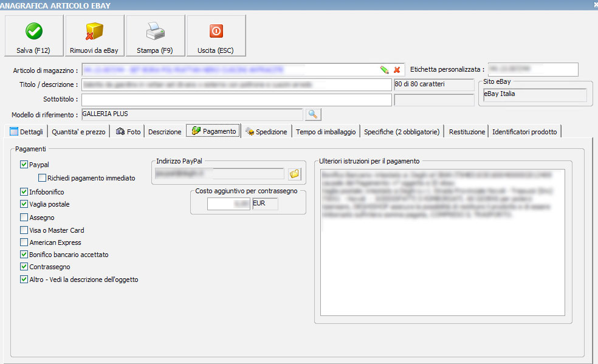Click the Uscita (ESC) button label
This screenshot has width=598, height=364.
click(216, 50)
